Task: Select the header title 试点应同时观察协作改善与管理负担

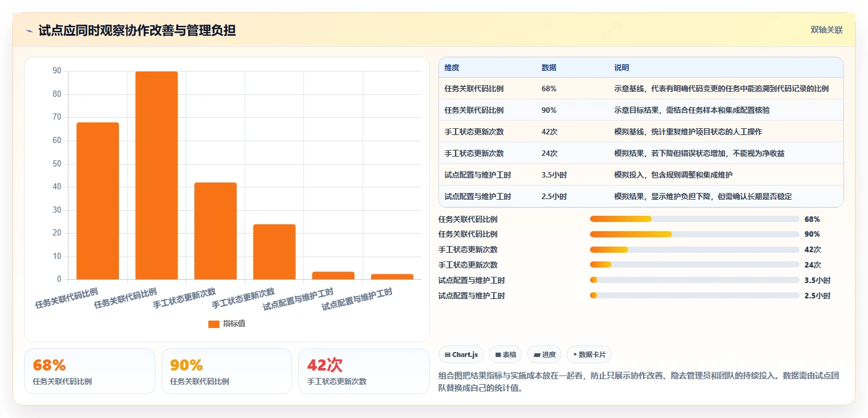Action: click(137, 30)
